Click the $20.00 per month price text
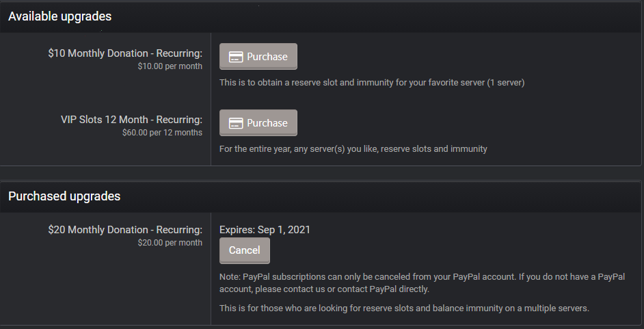The height and width of the screenshot is (329, 644). tap(170, 243)
